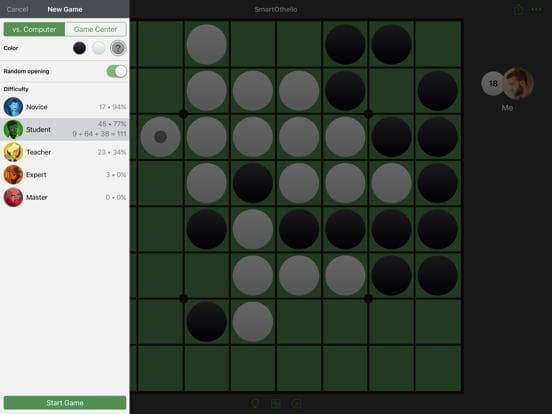The image size is (552, 414).
Task: Select the orange Expert avatar icon
Action: click(13, 175)
